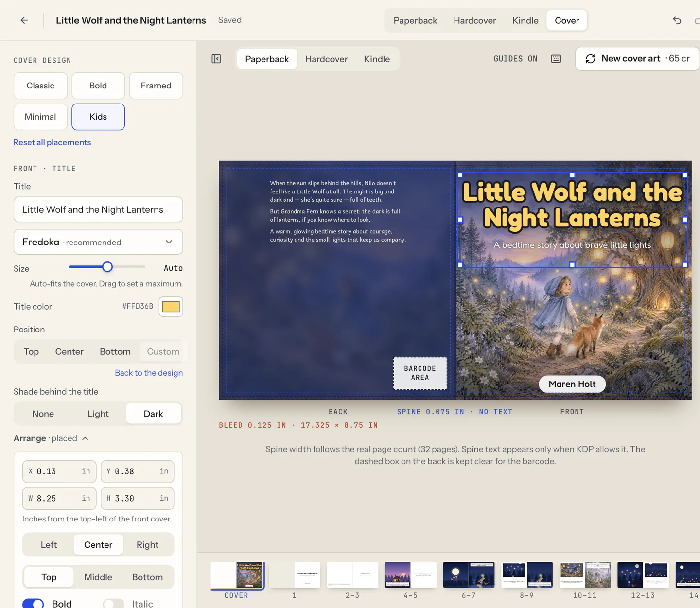Select the back cover blurb text
The height and width of the screenshot is (608, 700).
click(x=338, y=211)
